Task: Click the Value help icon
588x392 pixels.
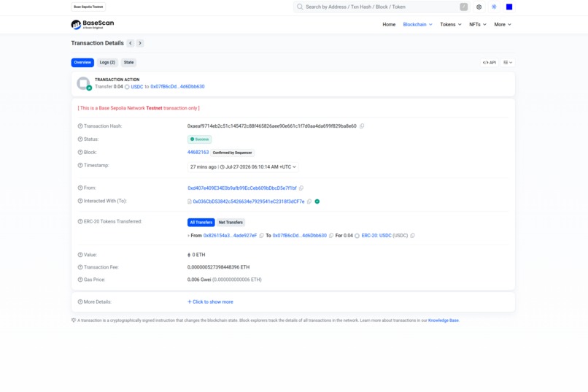Action: point(80,255)
